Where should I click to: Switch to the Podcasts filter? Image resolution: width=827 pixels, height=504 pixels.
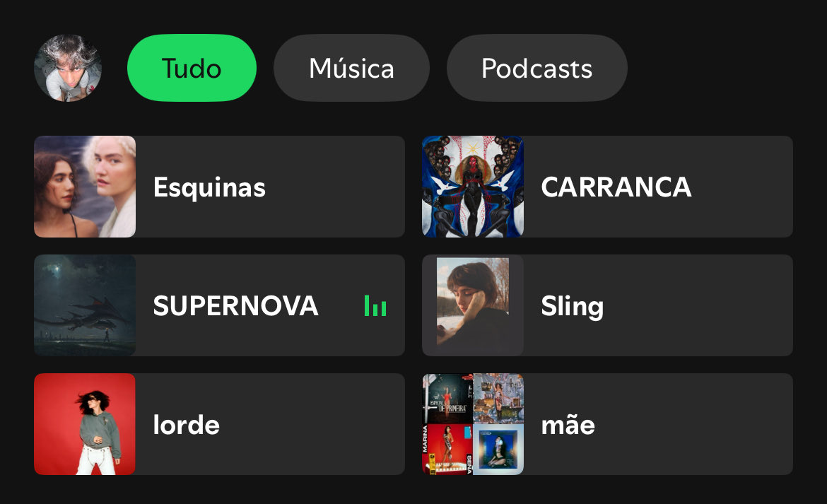coord(537,68)
